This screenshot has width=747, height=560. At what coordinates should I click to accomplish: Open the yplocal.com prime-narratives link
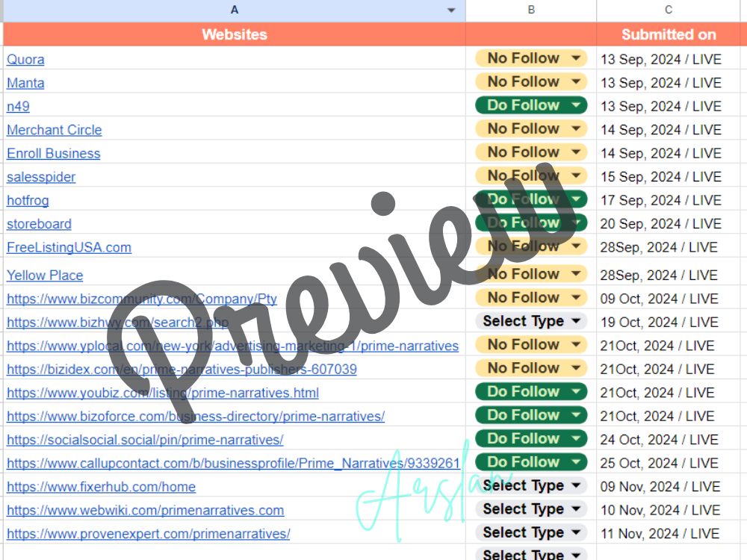[x=232, y=346]
